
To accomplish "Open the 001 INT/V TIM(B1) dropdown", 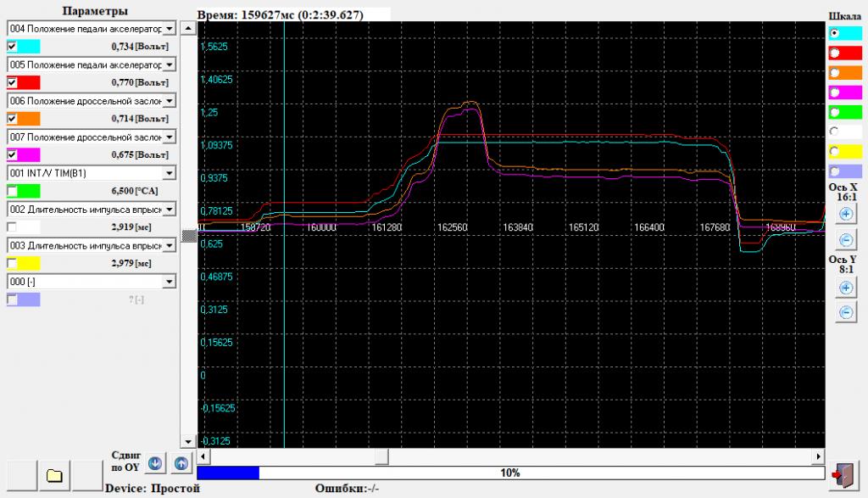I will point(170,173).
